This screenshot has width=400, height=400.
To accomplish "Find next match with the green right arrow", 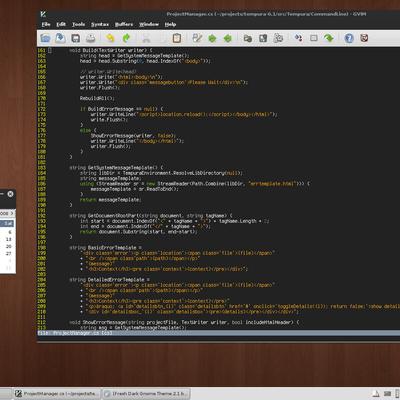I will coord(212,38).
